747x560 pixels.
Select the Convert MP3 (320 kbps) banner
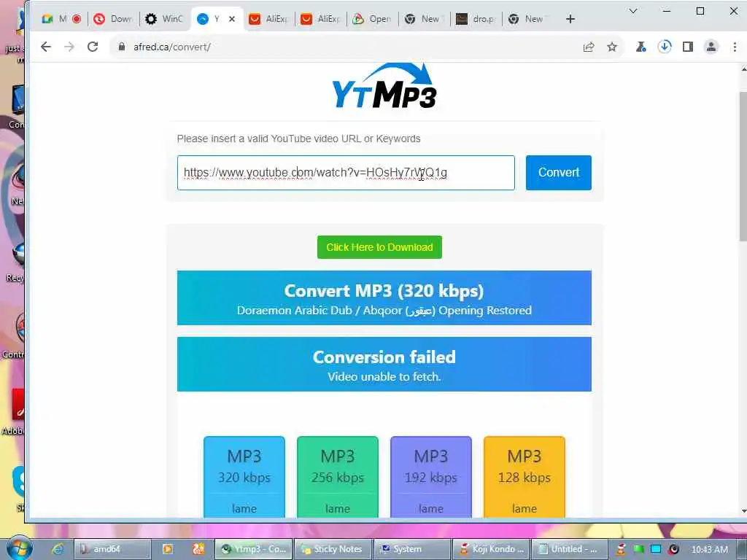tap(384, 297)
